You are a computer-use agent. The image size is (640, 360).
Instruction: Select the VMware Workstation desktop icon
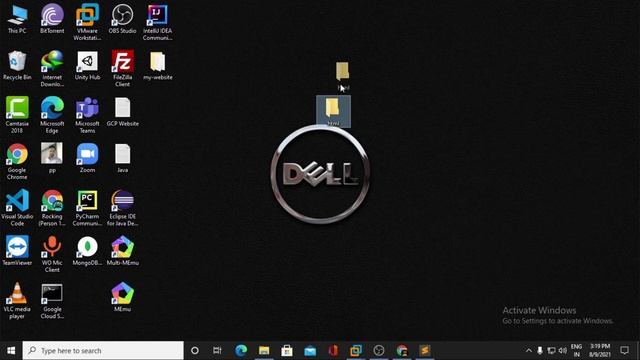[x=87, y=22]
